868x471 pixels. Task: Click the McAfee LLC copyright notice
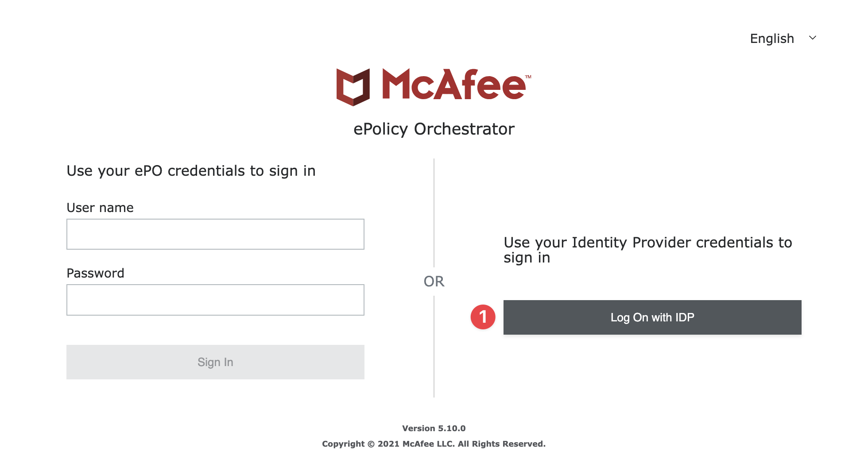click(434, 444)
